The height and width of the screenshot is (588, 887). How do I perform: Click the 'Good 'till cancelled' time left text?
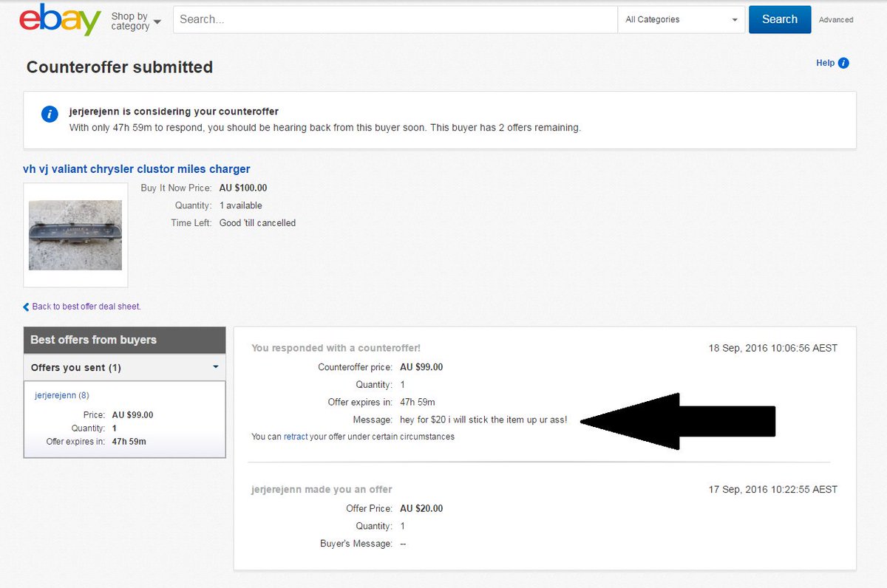click(x=257, y=223)
